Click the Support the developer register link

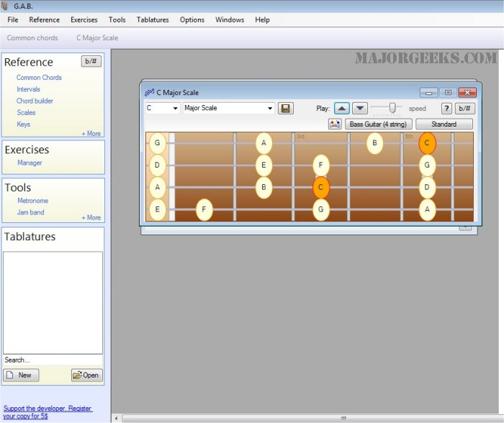pyautogui.click(x=48, y=412)
